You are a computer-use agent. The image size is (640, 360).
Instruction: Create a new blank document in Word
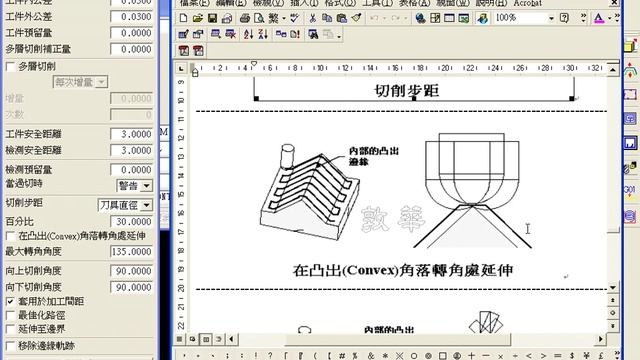183,18
